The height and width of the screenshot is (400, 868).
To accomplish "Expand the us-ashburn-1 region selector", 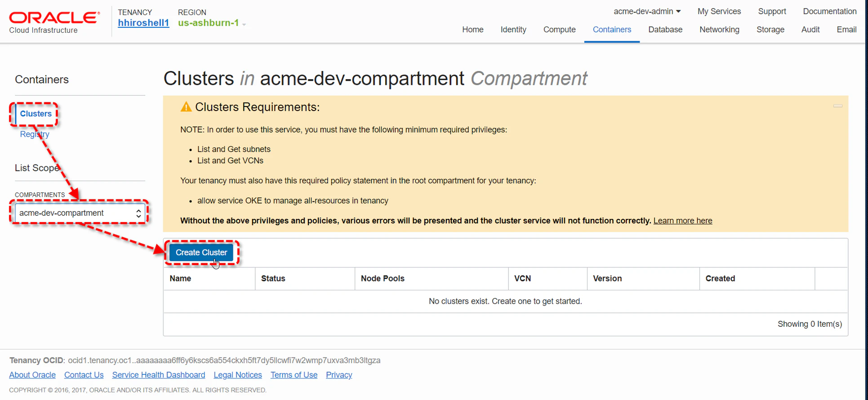I will coord(212,23).
